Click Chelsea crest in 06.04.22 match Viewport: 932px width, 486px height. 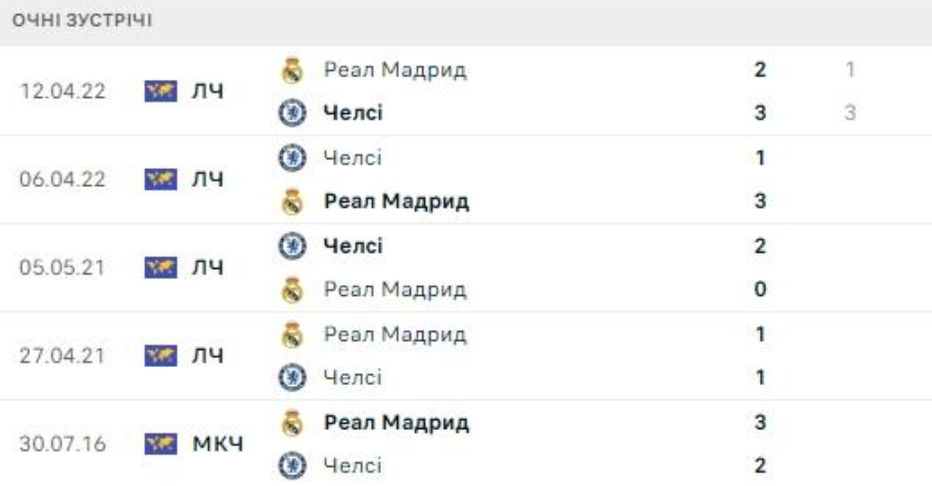coord(291,158)
